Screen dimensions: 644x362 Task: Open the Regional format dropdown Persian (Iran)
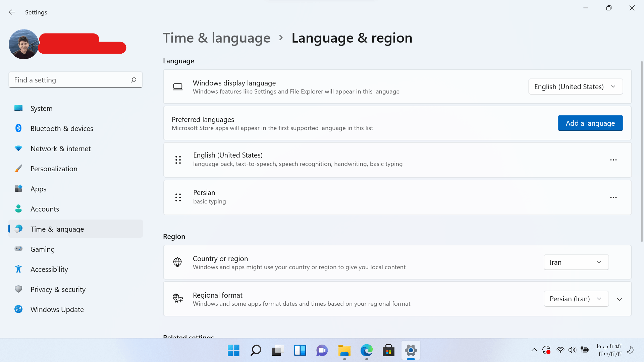pos(576,299)
